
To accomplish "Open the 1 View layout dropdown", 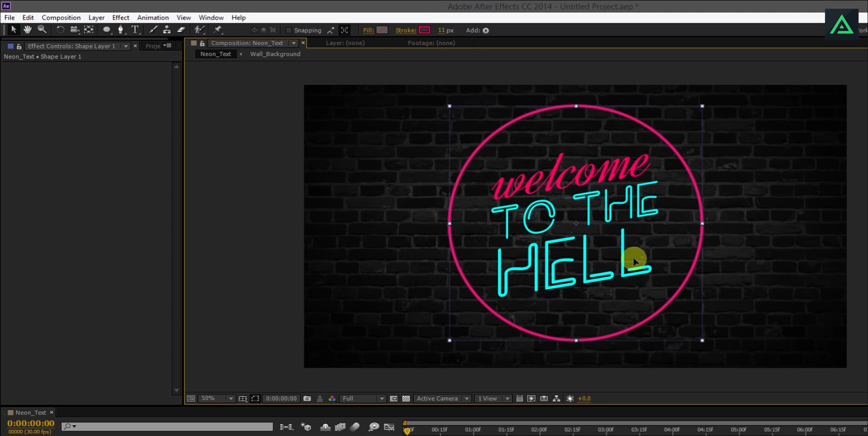I will [493, 398].
